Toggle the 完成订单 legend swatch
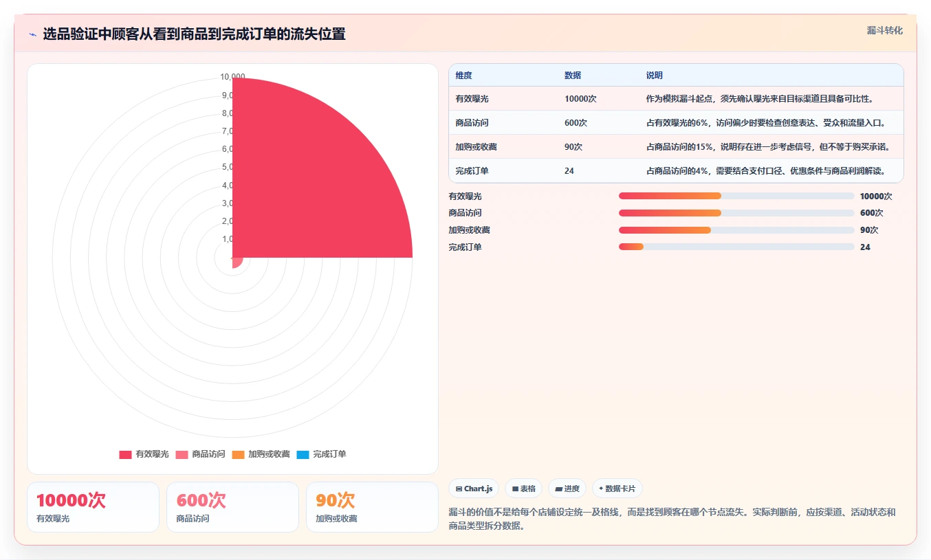This screenshot has width=931, height=560. 303,454
